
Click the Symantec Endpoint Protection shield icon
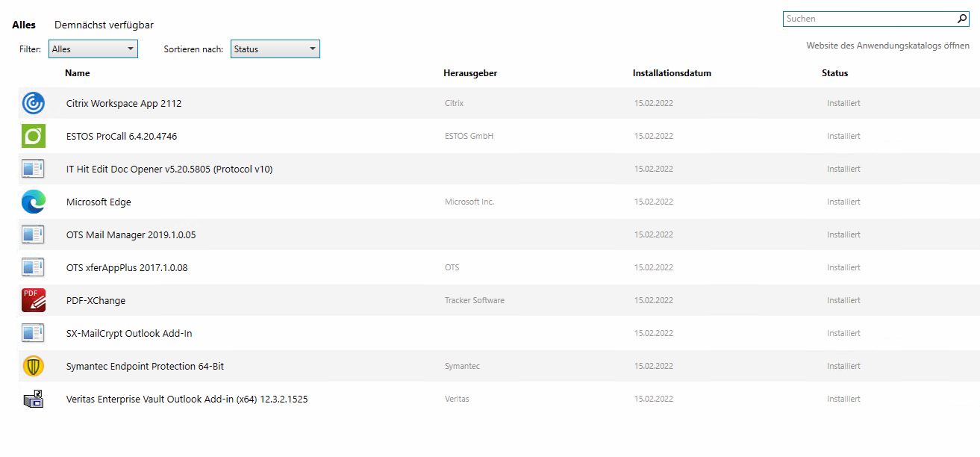coord(34,366)
